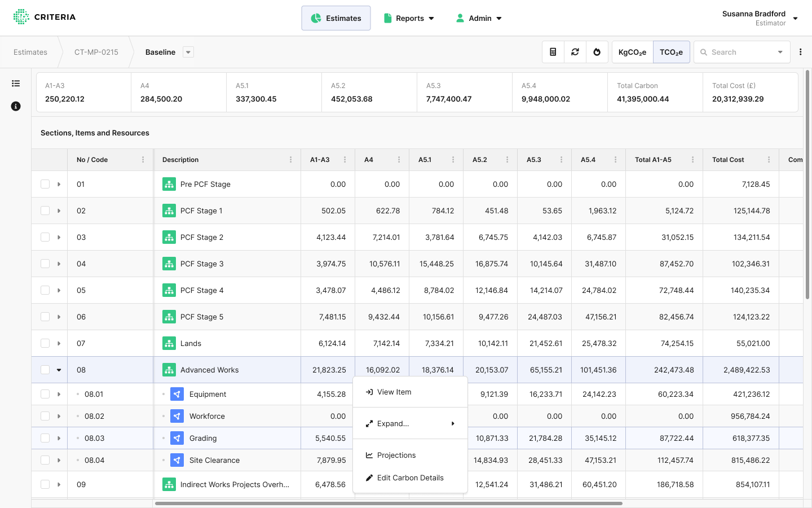
Task: Select View Item from context menu
Action: point(394,392)
